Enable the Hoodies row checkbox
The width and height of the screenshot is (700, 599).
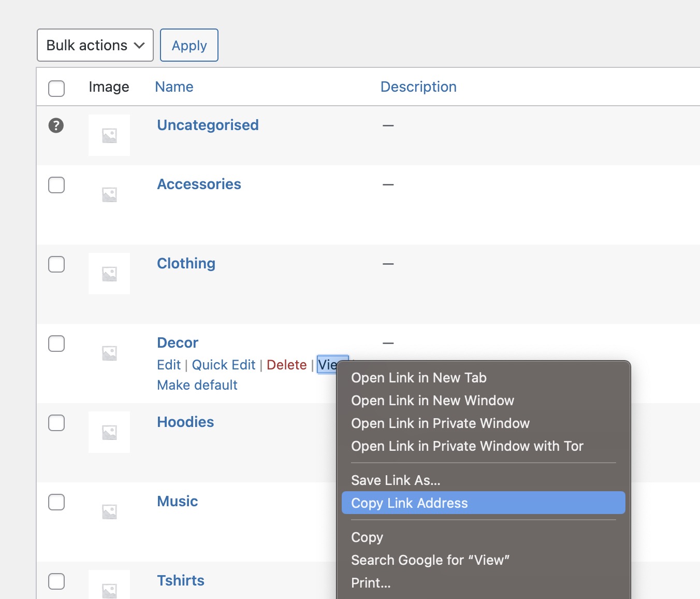point(56,423)
